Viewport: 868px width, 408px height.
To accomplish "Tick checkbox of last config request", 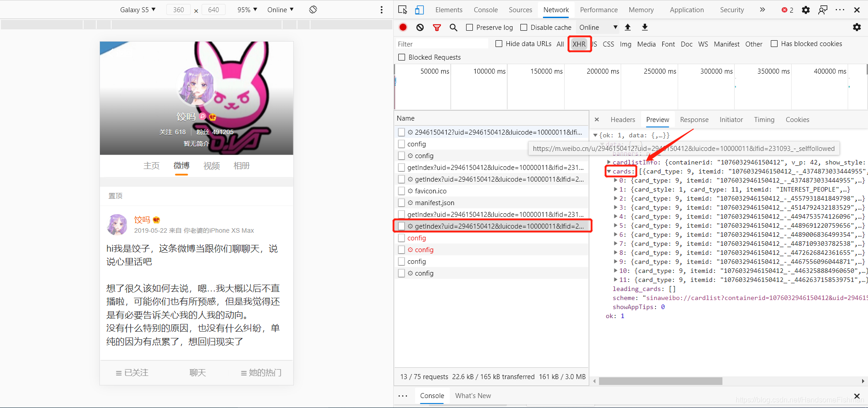I will tap(401, 273).
